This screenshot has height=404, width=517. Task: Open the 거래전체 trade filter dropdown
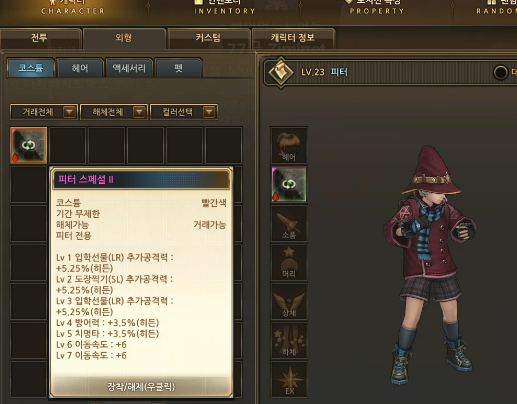click(44, 112)
